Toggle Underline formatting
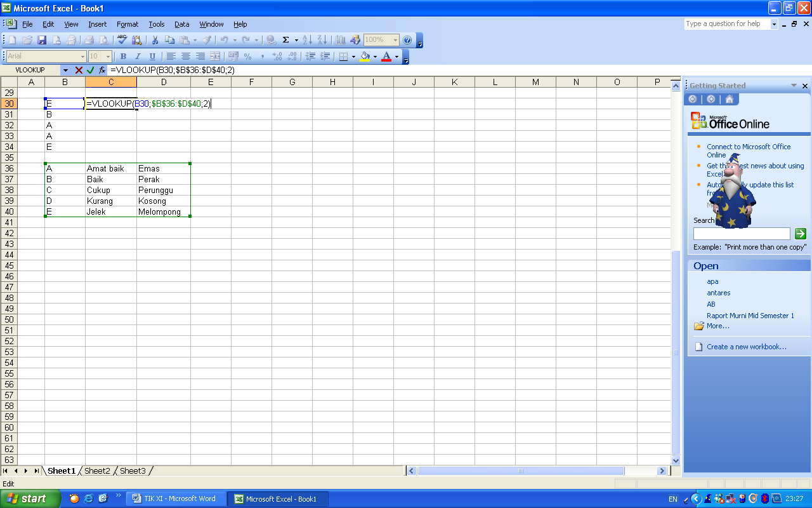 point(152,57)
